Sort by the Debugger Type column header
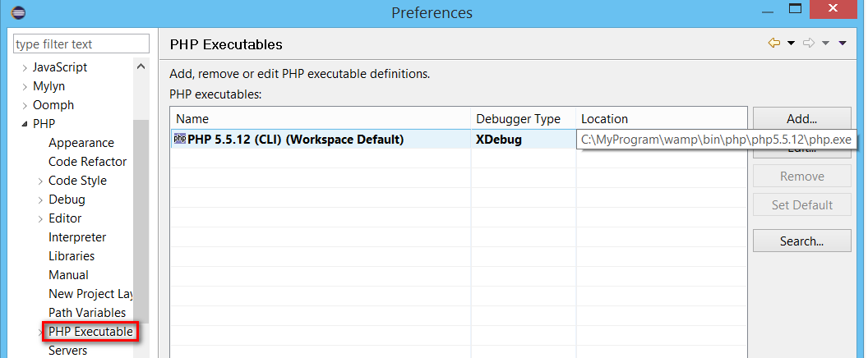This screenshot has width=868, height=358. coord(524,118)
